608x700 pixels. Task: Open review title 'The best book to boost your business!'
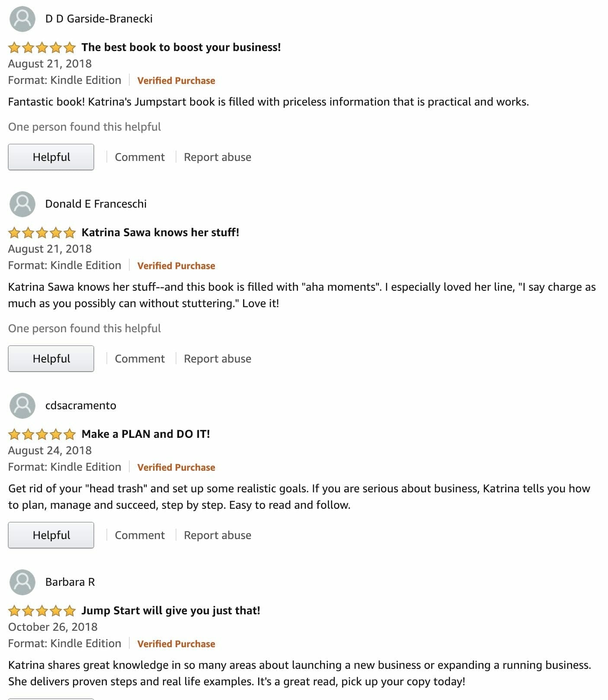click(x=181, y=47)
